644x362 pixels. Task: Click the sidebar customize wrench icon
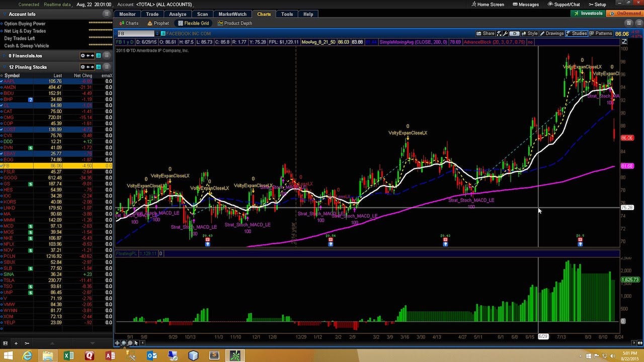(27, 343)
